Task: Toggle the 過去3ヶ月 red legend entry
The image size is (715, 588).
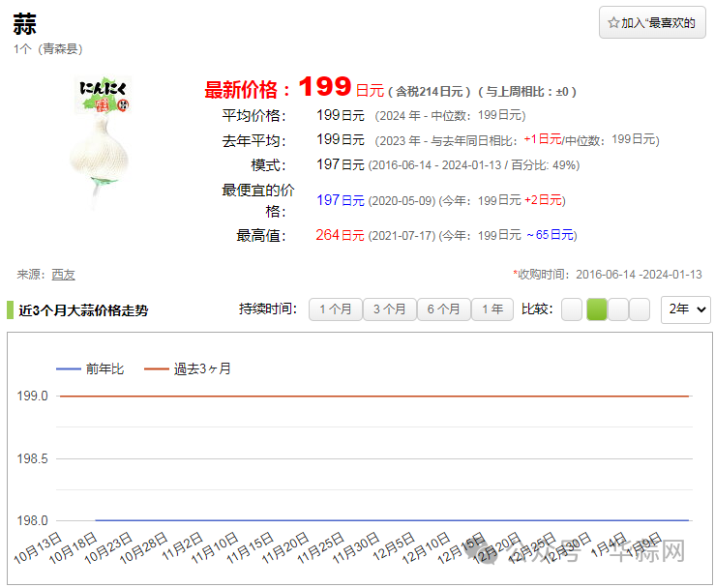Action: 187,368
